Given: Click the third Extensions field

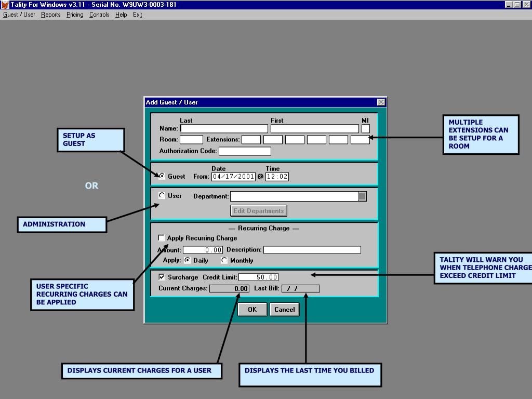Looking at the screenshot, I should pos(295,139).
